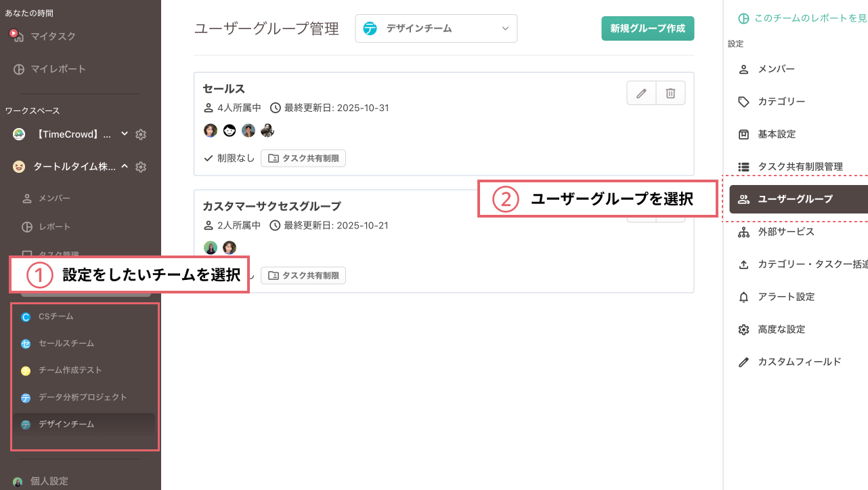Screen dimensions: 868x490
Task: Open the デザインチーム team selector dropdown
Action: tap(436, 28)
